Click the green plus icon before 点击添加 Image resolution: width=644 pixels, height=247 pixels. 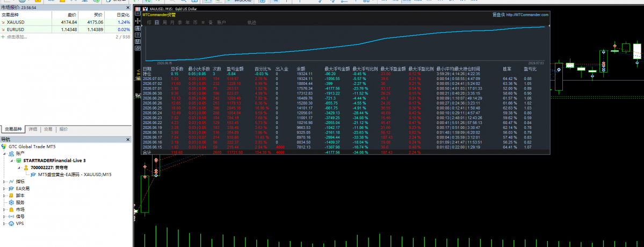click(4, 37)
